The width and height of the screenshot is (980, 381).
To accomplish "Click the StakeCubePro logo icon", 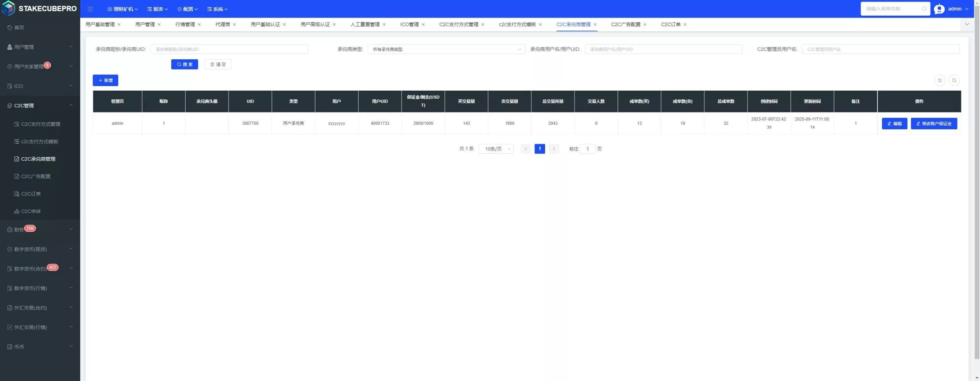I will (8, 8).
